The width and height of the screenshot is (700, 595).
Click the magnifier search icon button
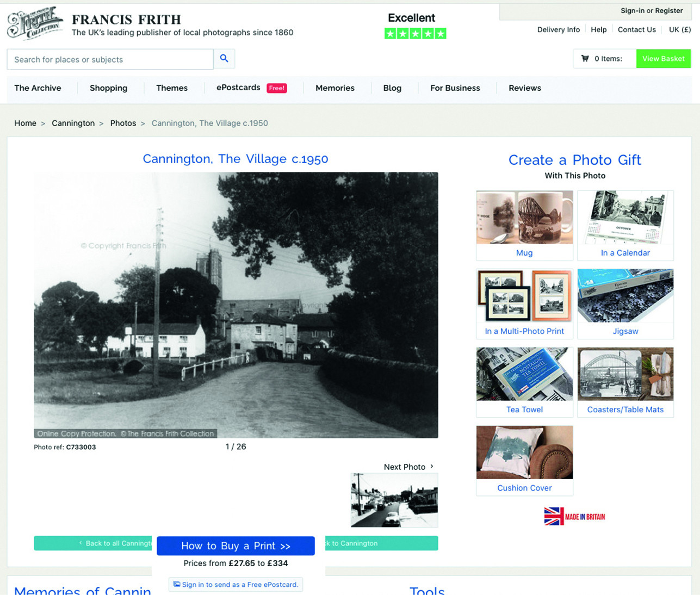[224, 59]
